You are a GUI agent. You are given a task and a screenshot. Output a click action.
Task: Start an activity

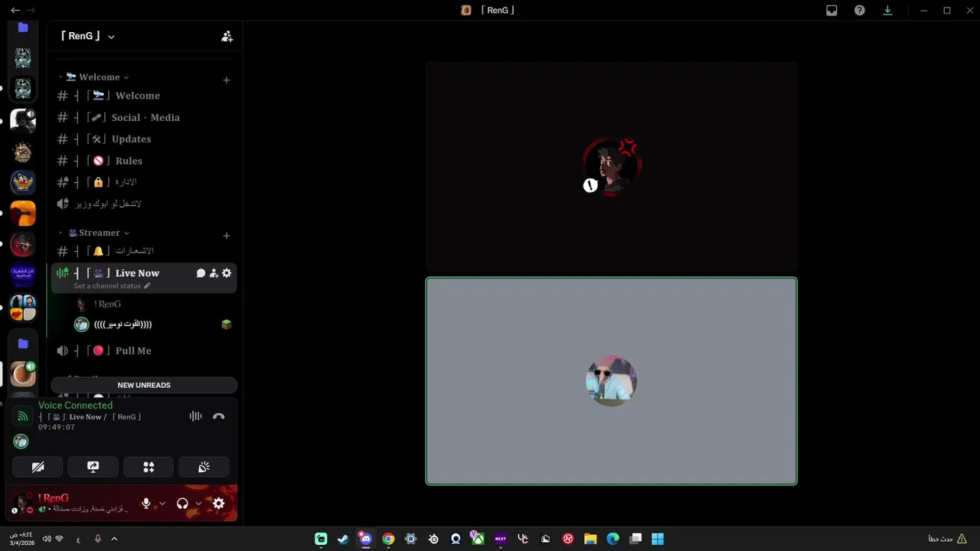coord(149,467)
